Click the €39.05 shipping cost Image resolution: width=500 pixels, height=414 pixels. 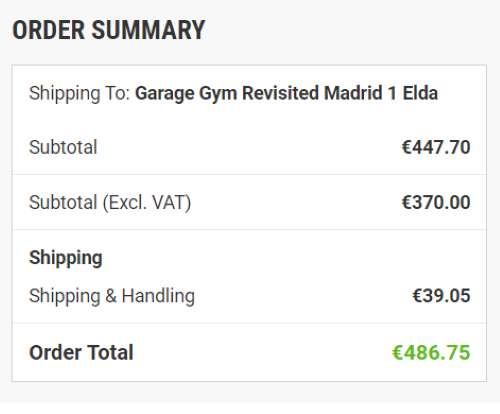click(x=441, y=295)
